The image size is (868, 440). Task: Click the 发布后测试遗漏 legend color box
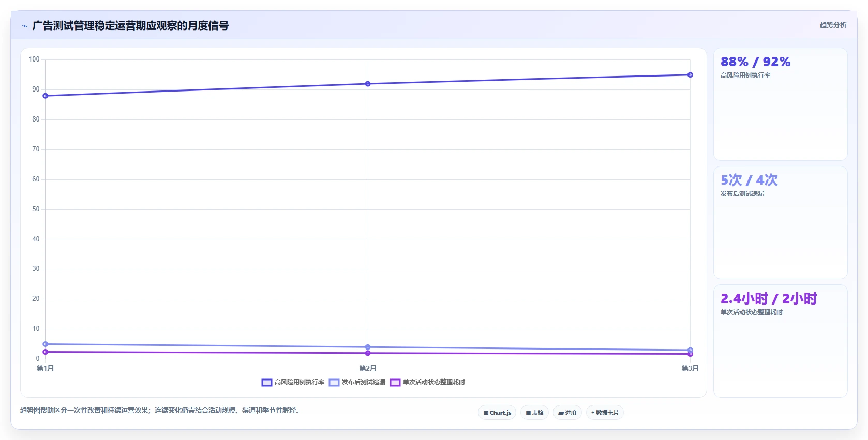(x=334, y=383)
